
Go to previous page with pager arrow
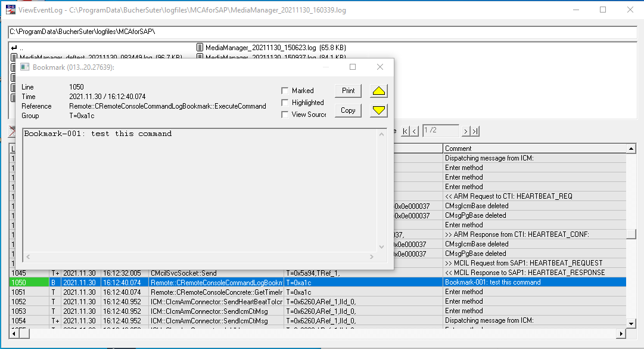(x=415, y=131)
